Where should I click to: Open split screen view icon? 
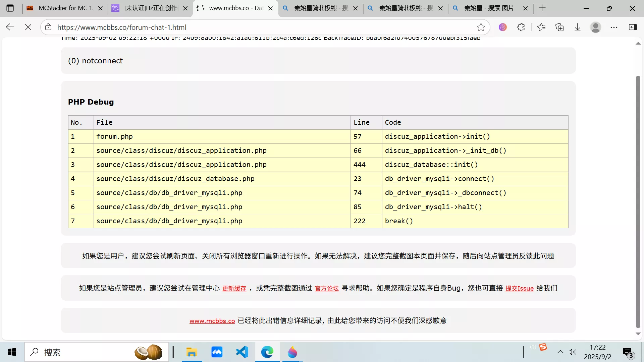coord(633,27)
